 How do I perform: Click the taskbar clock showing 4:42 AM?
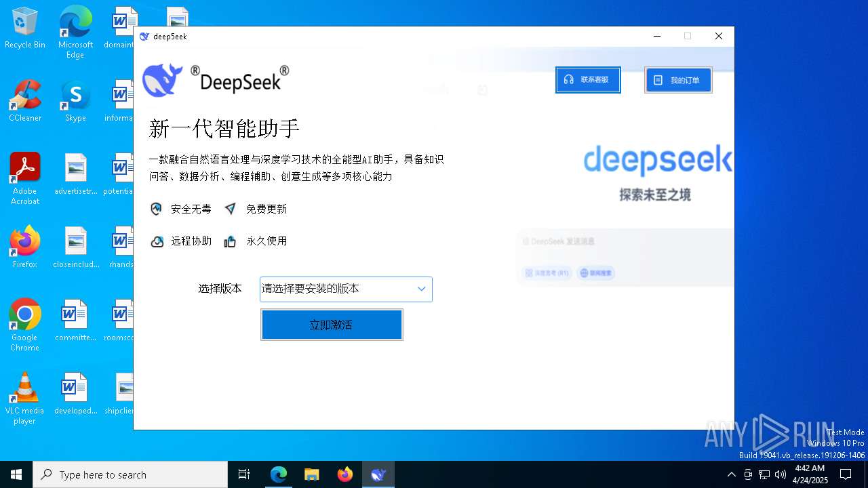point(810,474)
